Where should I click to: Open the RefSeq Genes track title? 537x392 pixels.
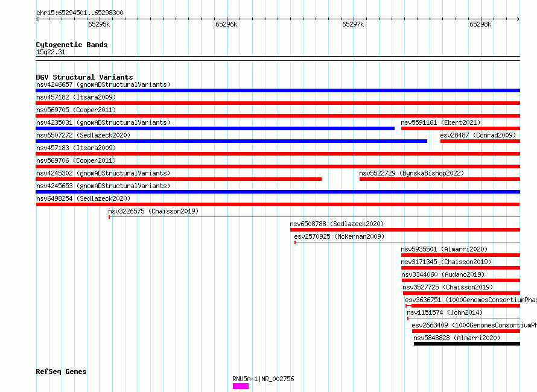coord(61,372)
